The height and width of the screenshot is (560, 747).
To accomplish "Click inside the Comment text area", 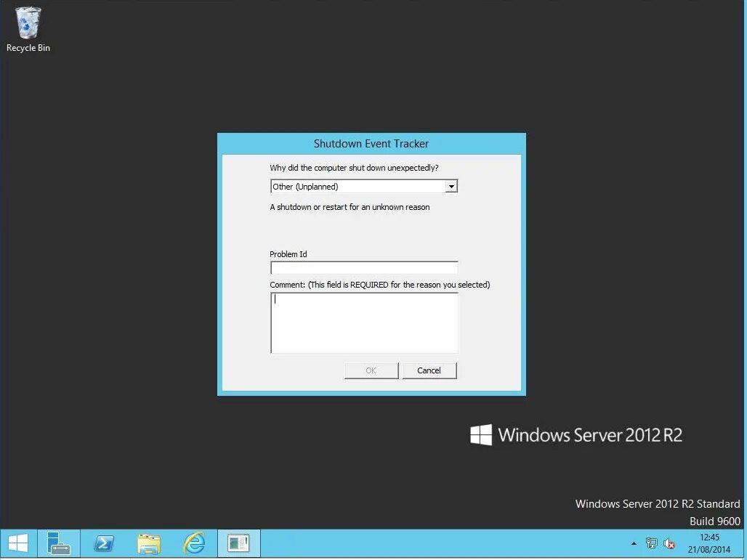I will [x=364, y=323].
